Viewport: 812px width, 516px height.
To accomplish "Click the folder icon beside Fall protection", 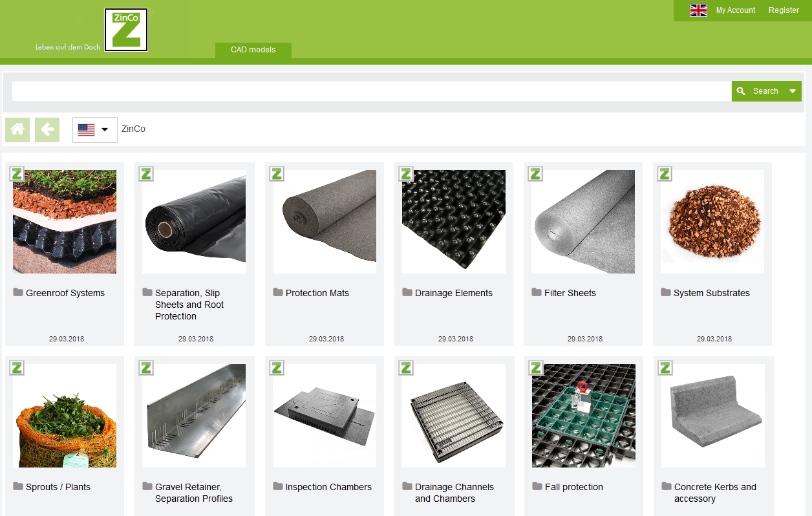I will tap(537, 486).
